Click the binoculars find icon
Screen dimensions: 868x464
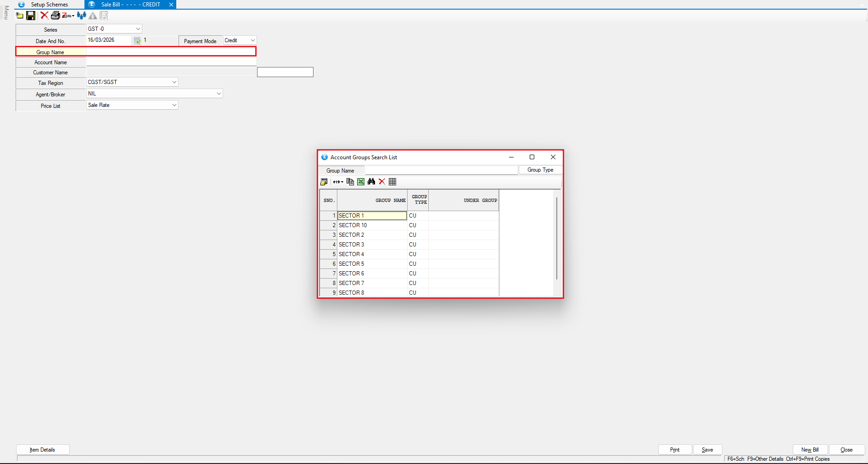coord(371,182)
